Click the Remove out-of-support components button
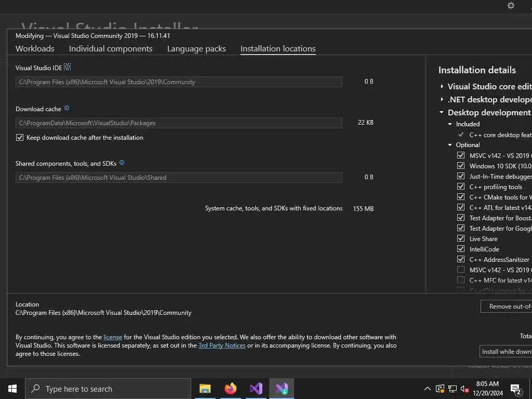Screen dimensions: 532x399 506,307
